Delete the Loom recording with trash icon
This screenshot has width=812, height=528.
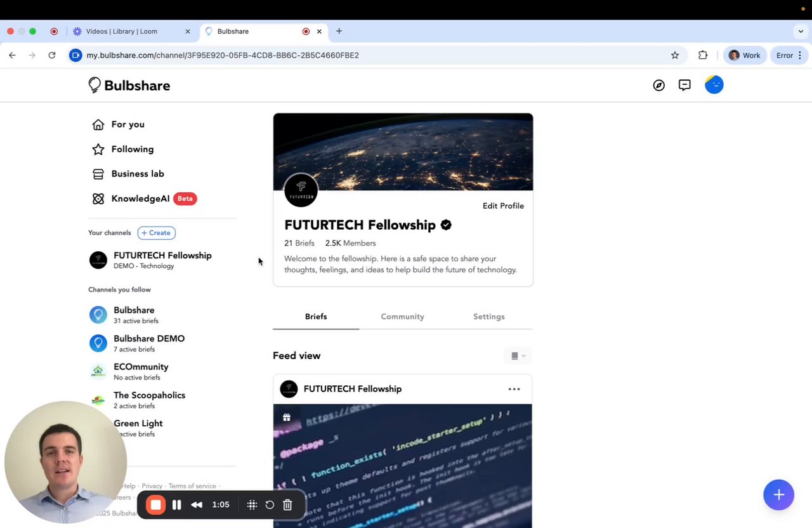pos(287,505)
